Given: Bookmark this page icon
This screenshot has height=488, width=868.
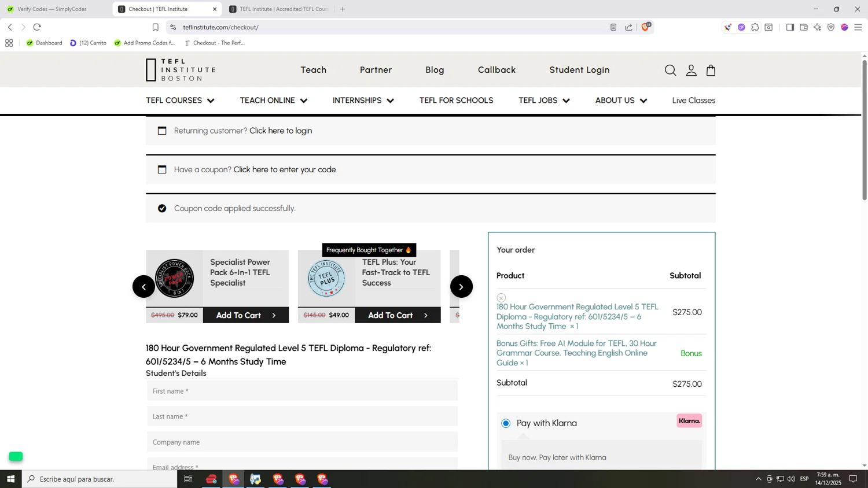Looking at the screenshot, I should pyautogui.click(x=155, y=27).
